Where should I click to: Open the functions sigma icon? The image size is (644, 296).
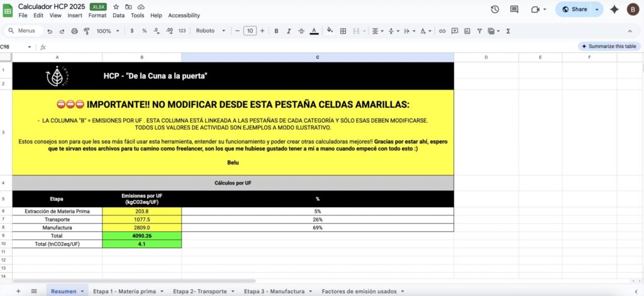[x=508, y=31]
